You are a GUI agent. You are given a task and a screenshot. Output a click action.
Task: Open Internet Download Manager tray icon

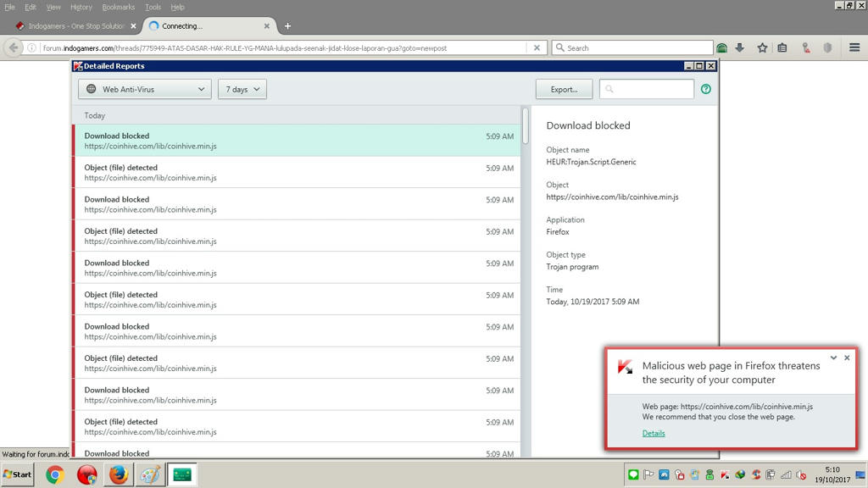(x=740, y=474)
